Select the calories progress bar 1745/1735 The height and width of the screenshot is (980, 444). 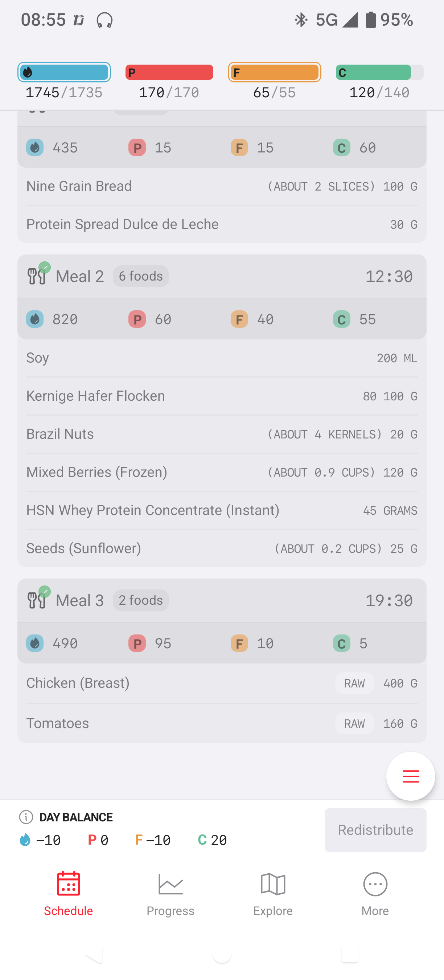click(64, 72)
